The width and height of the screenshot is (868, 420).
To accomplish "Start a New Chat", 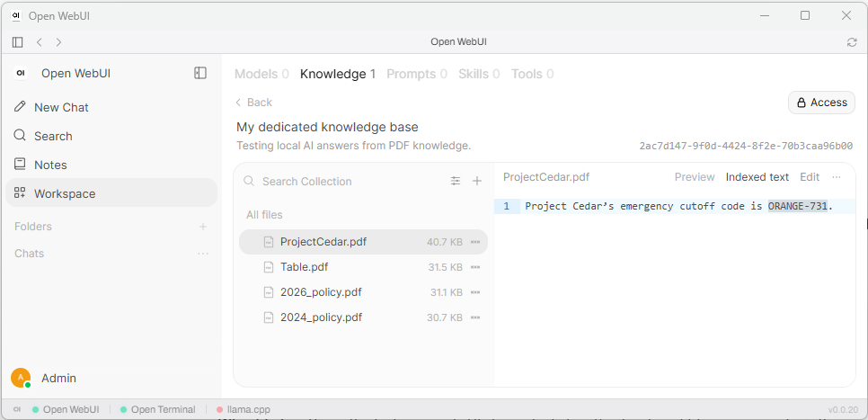I will (111, 108).
